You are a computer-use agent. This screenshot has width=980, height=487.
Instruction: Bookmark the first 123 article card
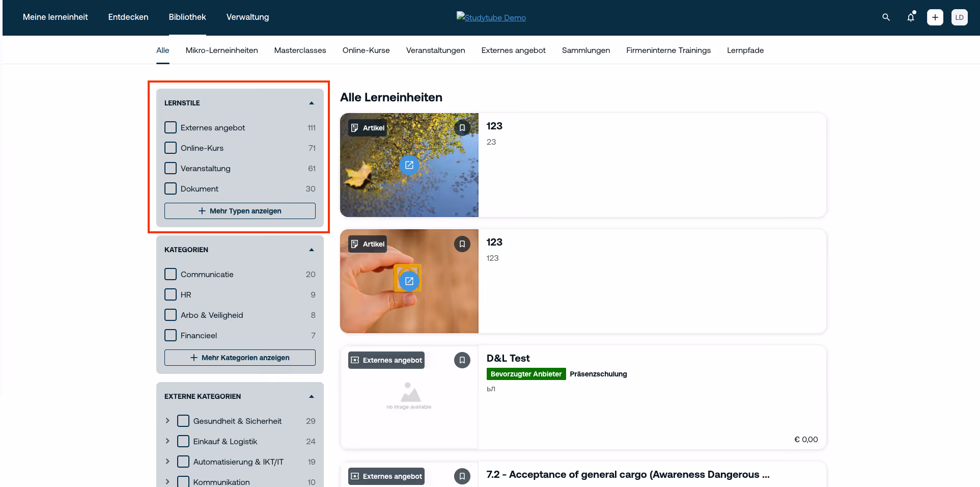tap(462, 128)
